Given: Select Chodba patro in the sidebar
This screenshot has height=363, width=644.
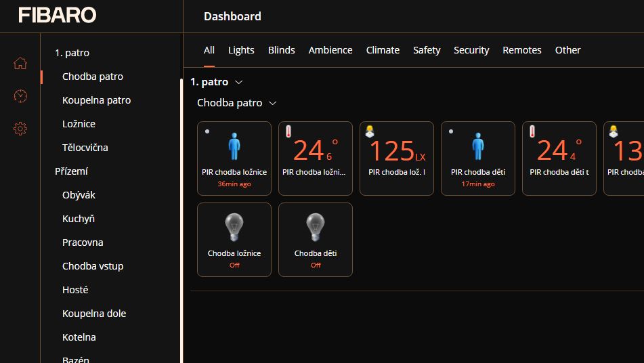Looking at the screenshot, I should pos(92,77).
